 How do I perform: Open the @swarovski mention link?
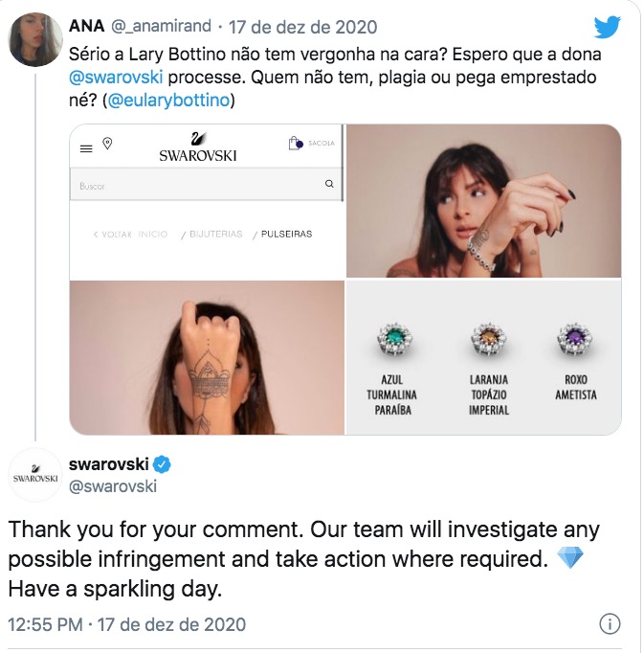(x=119, y=77)
